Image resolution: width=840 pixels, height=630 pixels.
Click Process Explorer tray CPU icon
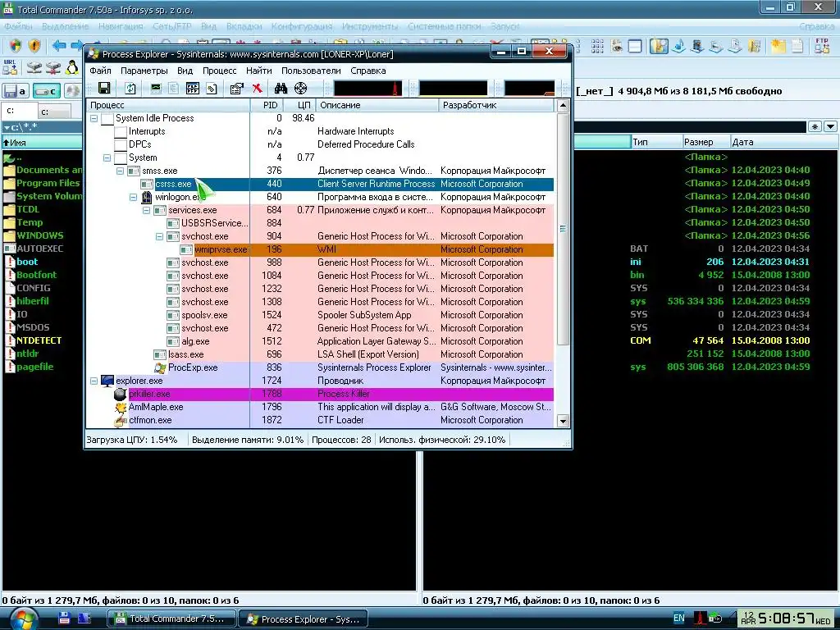[700, 619]
